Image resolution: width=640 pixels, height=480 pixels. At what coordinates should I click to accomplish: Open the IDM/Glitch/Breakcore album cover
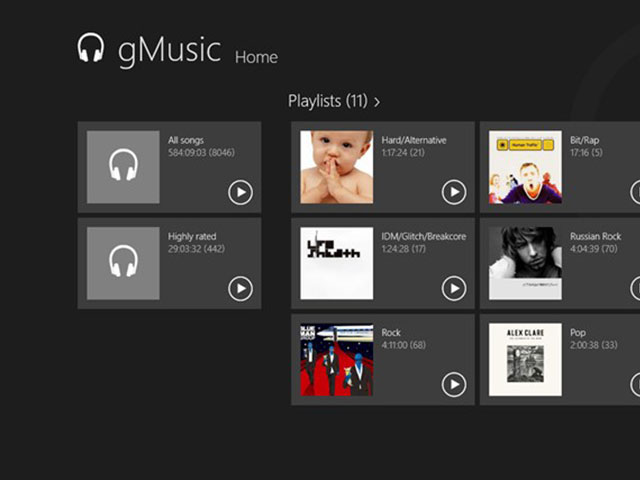tap(337, 263)
